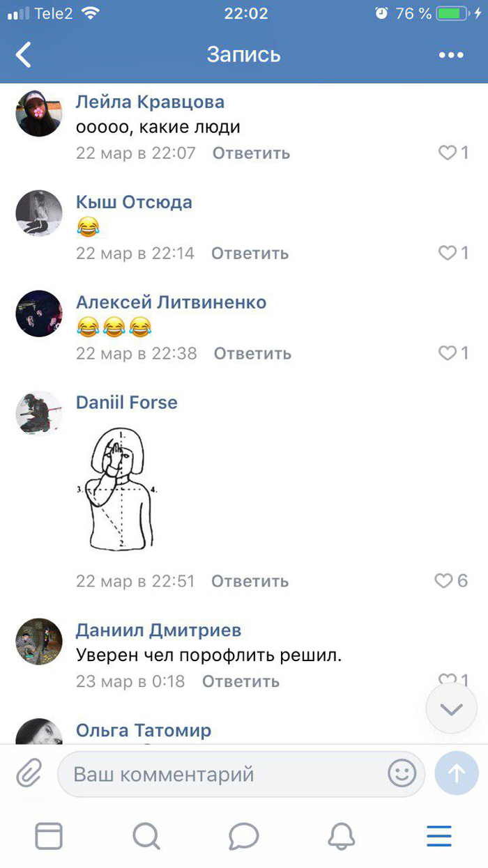
Task: Tap the round scroll-down chevron button
Action: [x=452, y=708]
